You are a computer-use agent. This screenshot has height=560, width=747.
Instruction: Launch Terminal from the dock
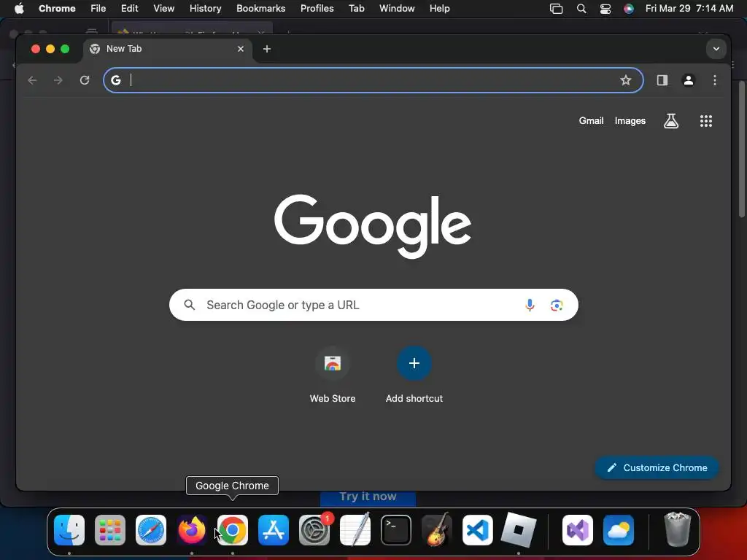[396, 530]
